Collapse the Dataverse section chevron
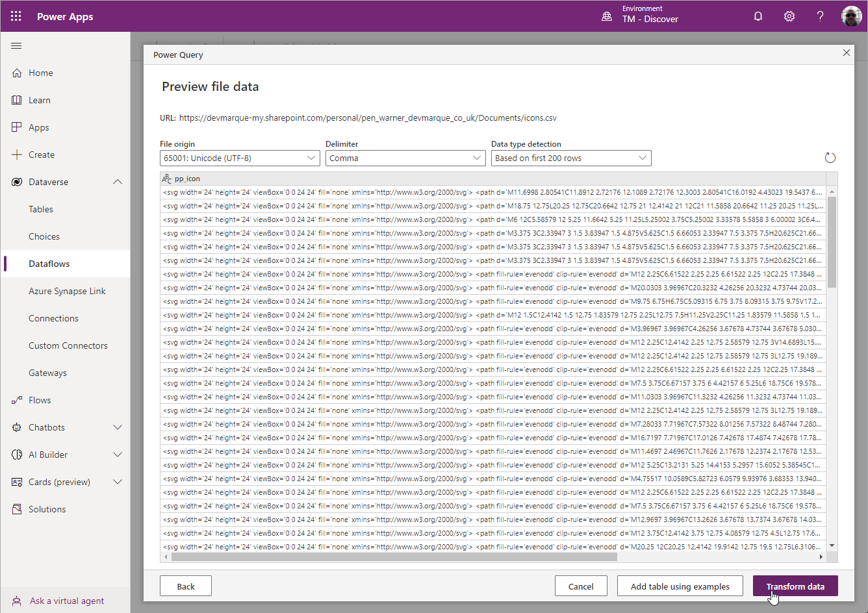The image size is (868, 613). pyautogui.click(x=118, y=182)
